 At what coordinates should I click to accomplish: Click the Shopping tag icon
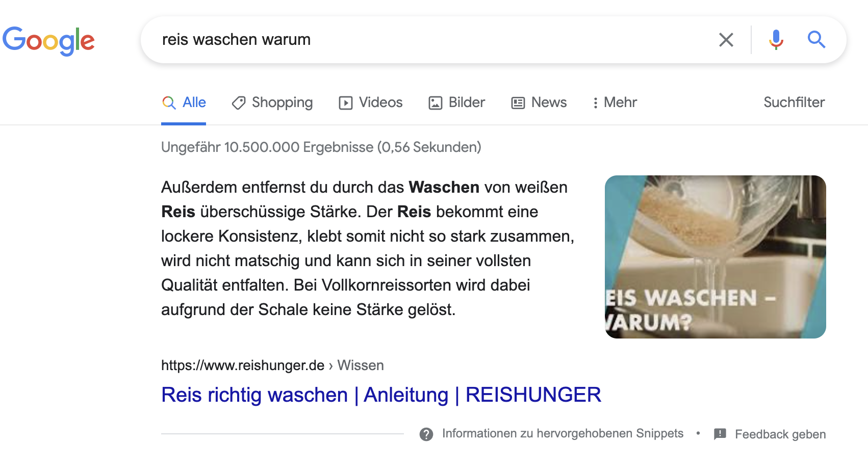click(x=239, y=103)
